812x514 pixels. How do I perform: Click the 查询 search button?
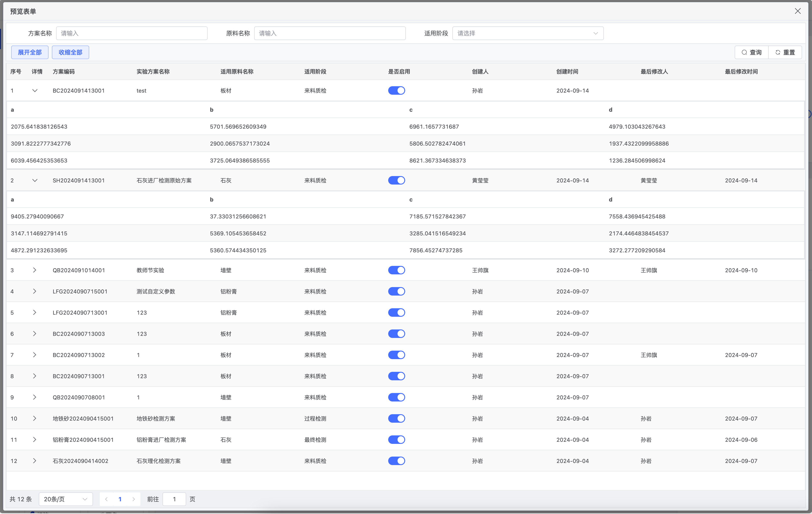point(752,52)
